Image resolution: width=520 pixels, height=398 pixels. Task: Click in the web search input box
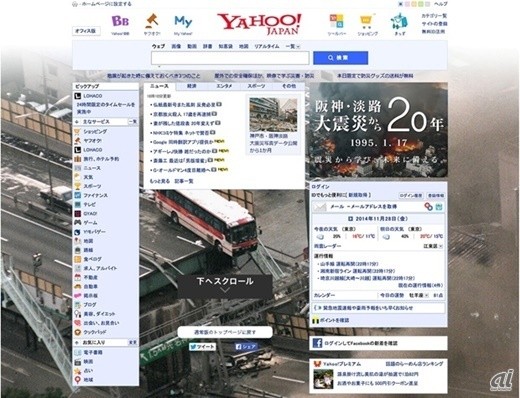tap(230, 58)
